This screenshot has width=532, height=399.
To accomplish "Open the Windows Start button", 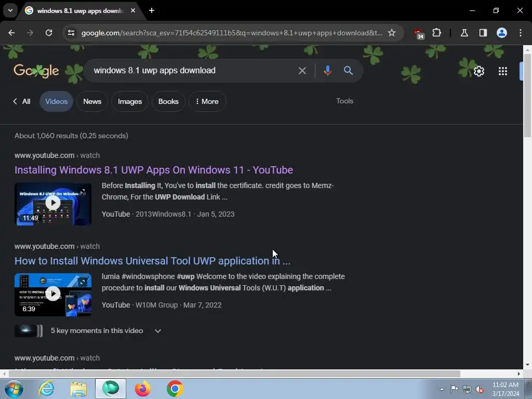I will (14, 389).
